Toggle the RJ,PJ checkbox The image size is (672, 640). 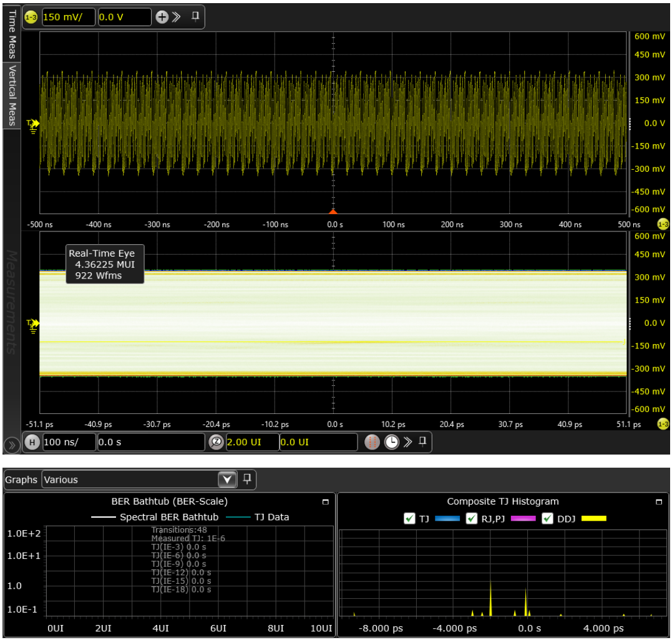(472, 518)
